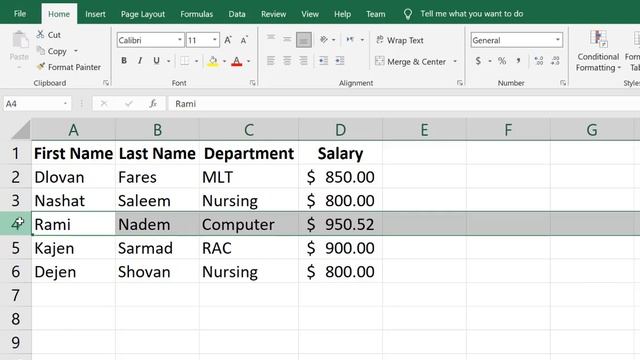Apply the cell borders button
Image resolution: width=640 pixels, height=360 pixels.
click(x=184, y=61)
